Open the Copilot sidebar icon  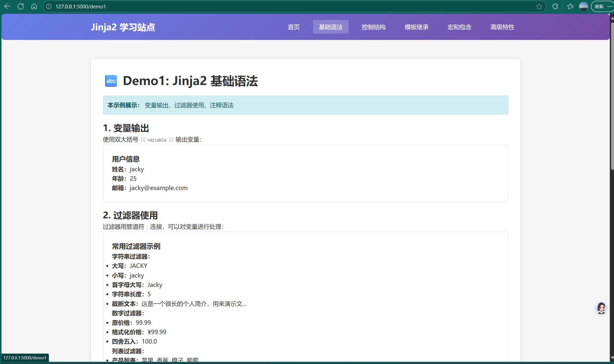555,6
